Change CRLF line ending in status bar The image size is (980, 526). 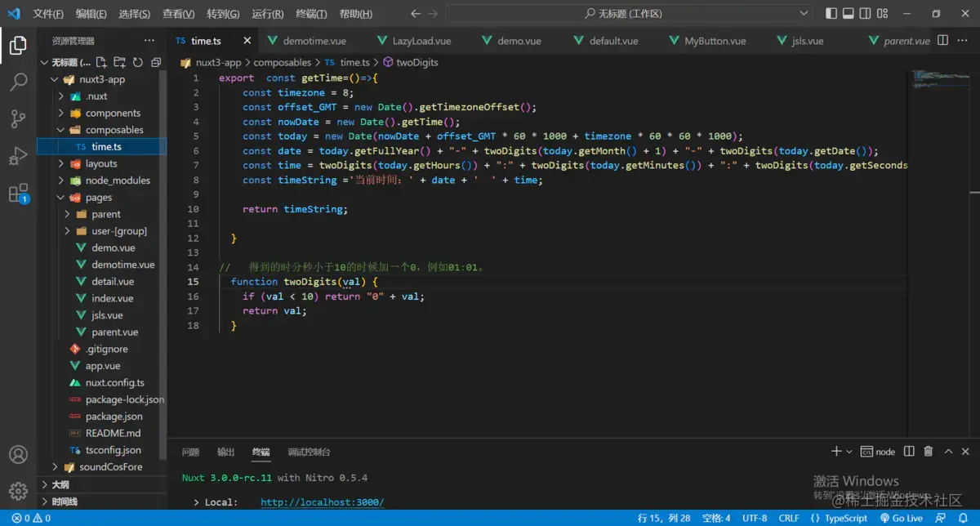(x=789, y=518)
